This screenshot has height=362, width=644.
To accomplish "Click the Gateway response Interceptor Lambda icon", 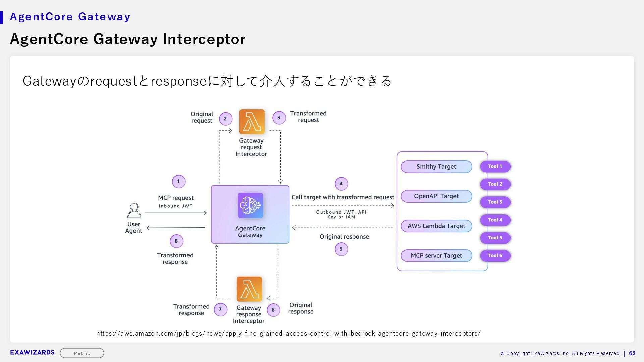I will click(x=249, y=289).
